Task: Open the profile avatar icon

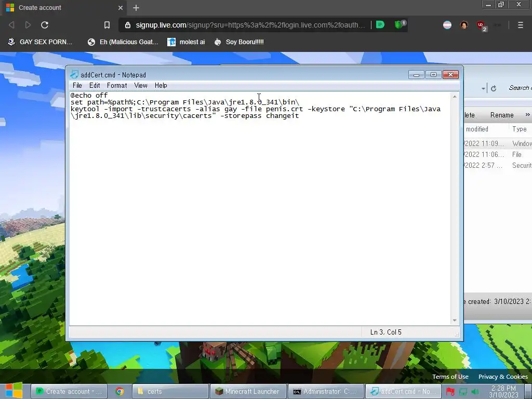Action: [464, 25]
